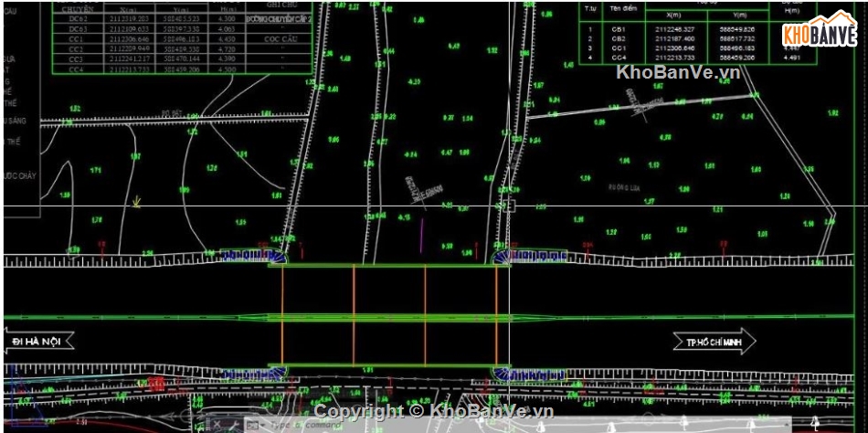The image size is (868, 433).
Task: Select the 'TP.HỒ CHÍ MINH' direction arrow label
Action: [715, 341]
